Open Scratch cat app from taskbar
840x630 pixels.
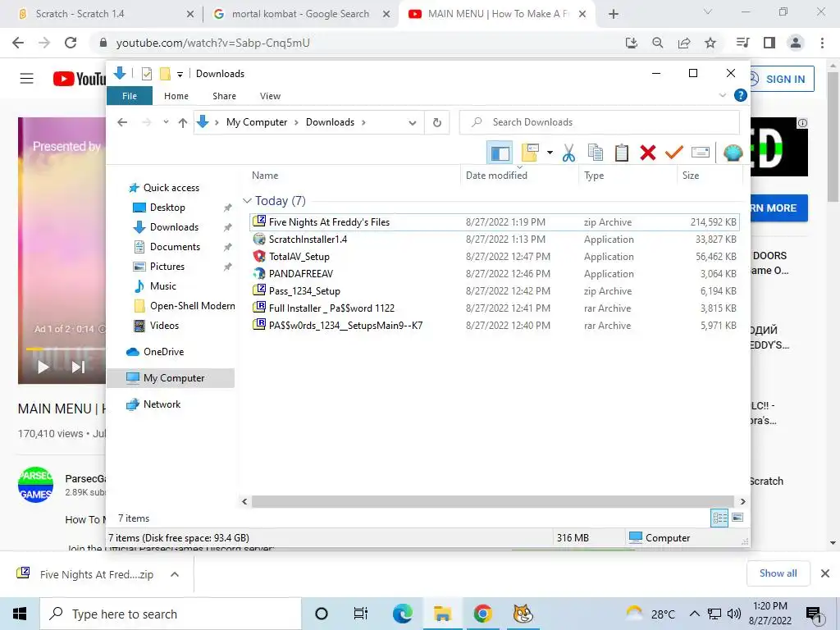coord(523,614)
